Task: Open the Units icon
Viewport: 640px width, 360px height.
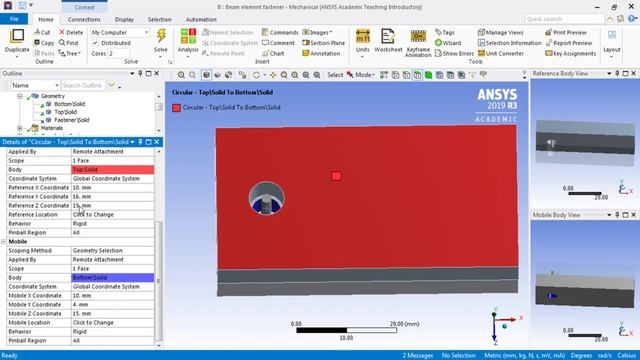Action: click(362, 36)
